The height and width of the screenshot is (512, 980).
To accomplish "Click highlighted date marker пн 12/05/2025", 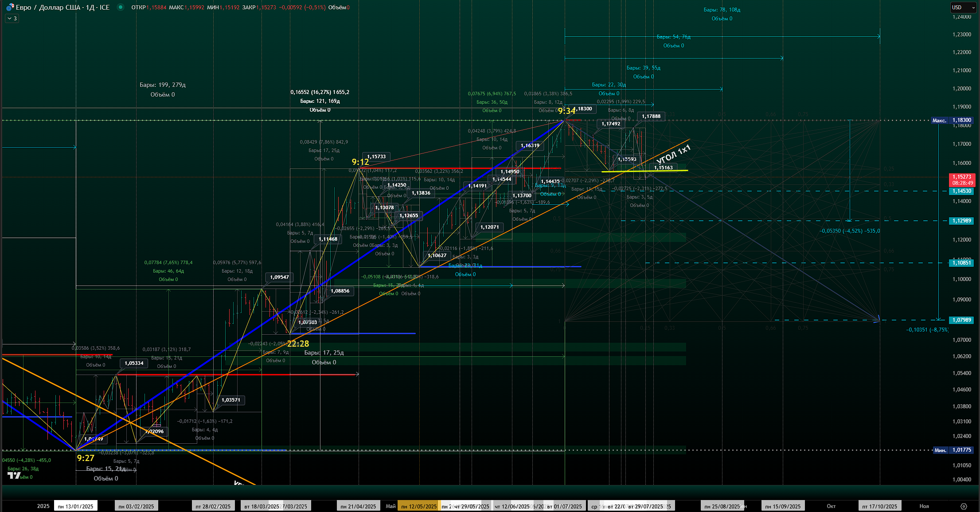I will pos(419,506).
